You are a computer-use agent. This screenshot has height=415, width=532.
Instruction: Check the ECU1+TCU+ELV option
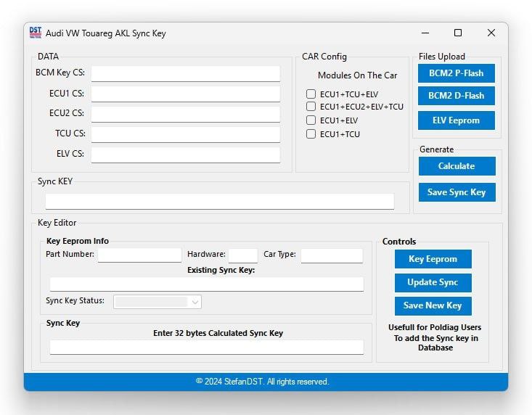[311, 94]
